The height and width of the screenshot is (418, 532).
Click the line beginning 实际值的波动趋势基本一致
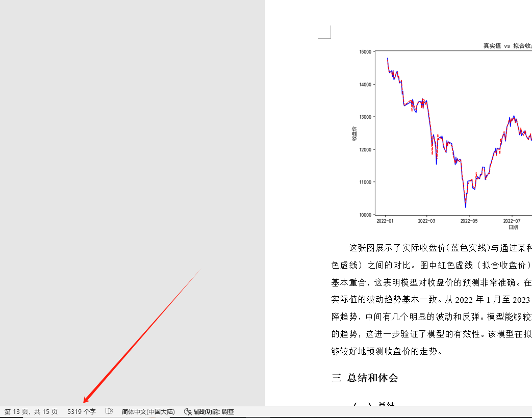tap(432, 300)
